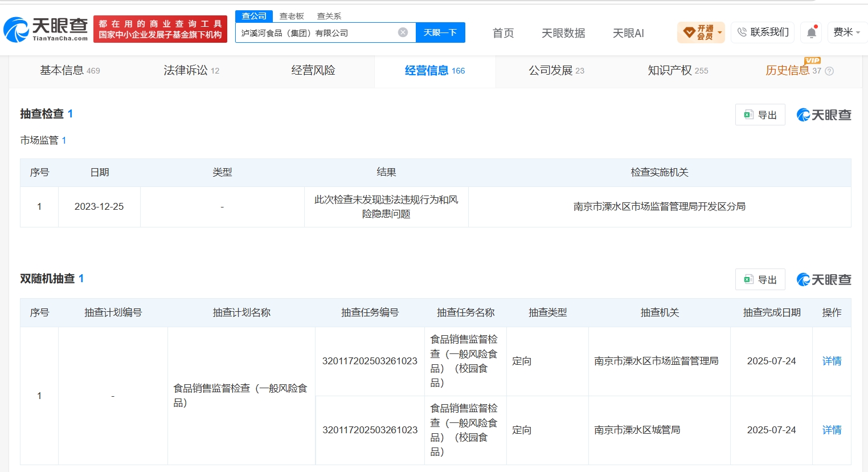Open the 知识产权 tab

(678, 71)
